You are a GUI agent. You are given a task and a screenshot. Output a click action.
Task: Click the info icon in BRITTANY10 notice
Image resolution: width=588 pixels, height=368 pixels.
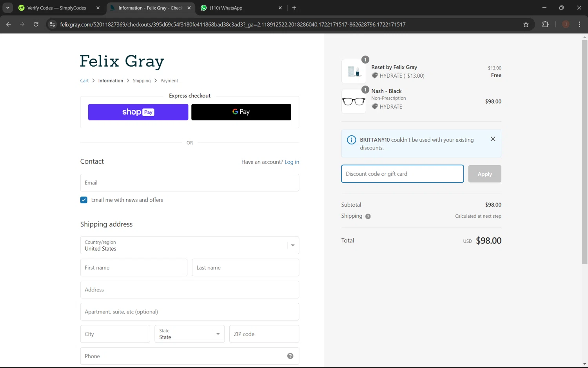point(352,140)
